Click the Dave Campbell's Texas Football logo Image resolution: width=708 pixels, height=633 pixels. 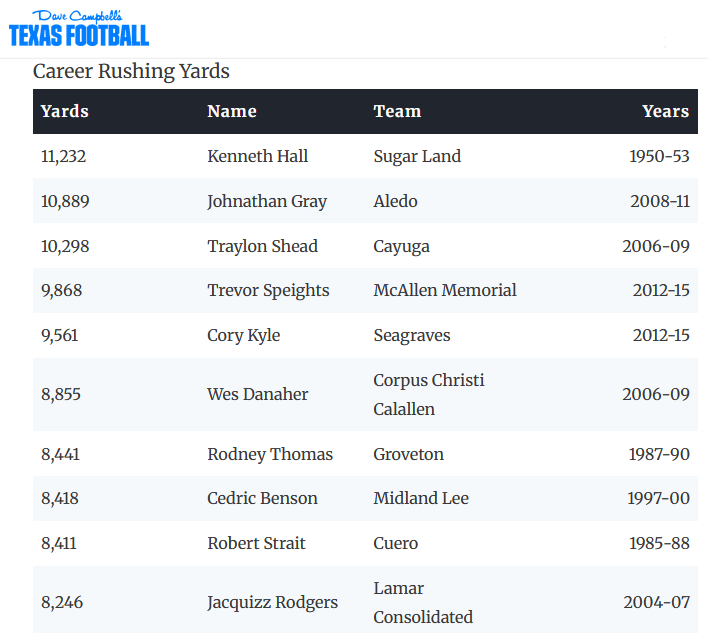pyautogui.click(x=79, y=29)
